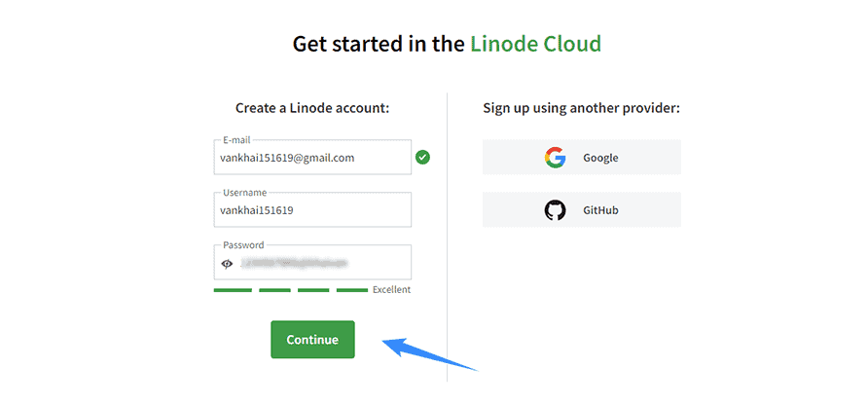Click the 'Excellent' password strength label
This screenshot has height=405, width=868.
(392, 289)
